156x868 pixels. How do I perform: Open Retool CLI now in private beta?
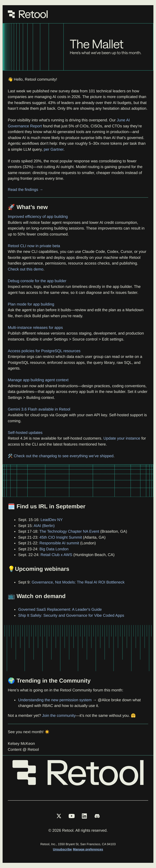point(34,246)
